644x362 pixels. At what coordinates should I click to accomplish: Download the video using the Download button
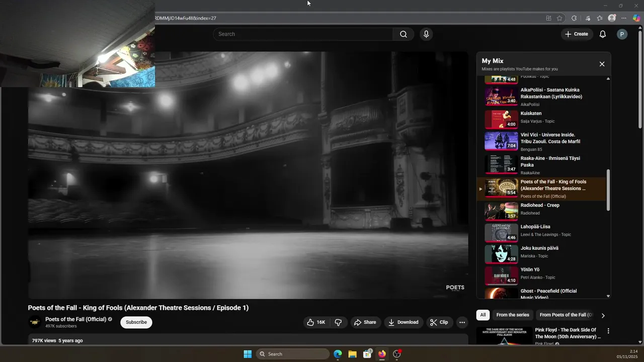[x=404, y=322]
